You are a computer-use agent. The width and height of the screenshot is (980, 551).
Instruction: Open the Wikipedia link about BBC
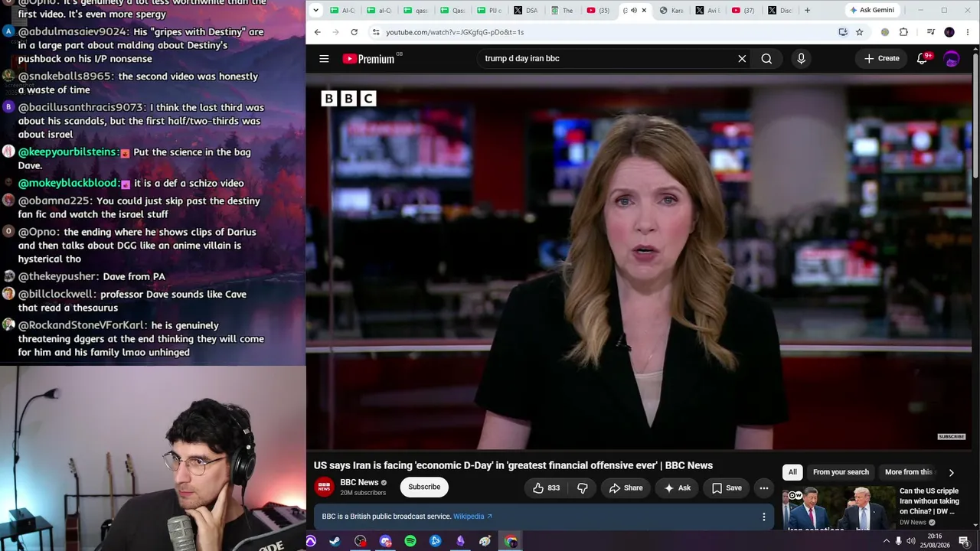tap(472, 517)
